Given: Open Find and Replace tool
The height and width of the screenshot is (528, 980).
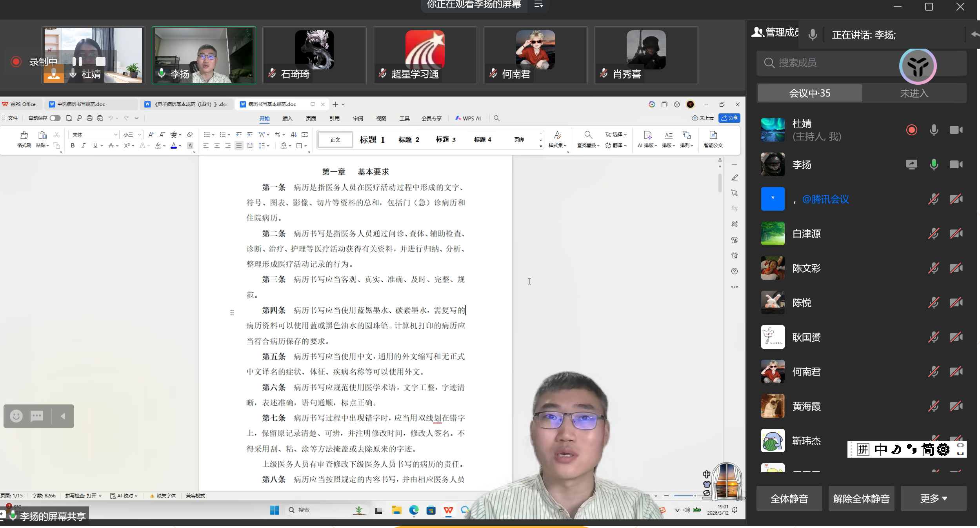Looking at the screenshot, I should 588,136.
